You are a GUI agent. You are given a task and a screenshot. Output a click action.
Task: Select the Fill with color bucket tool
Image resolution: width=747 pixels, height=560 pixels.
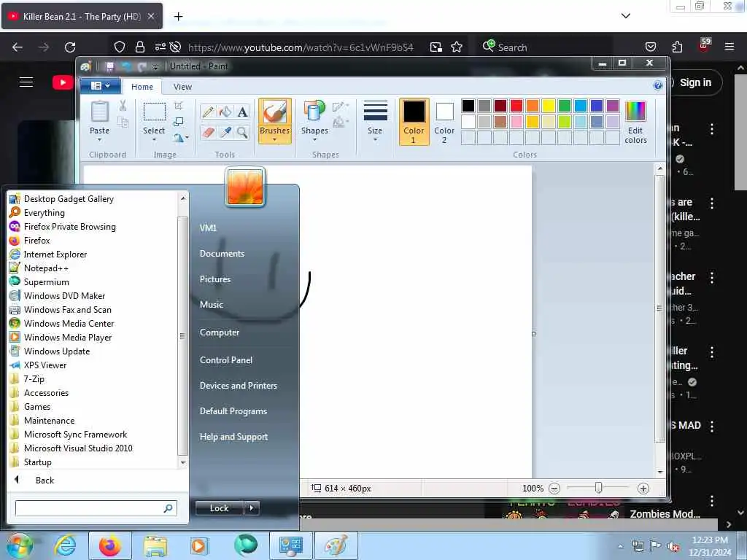click(225, 112)
